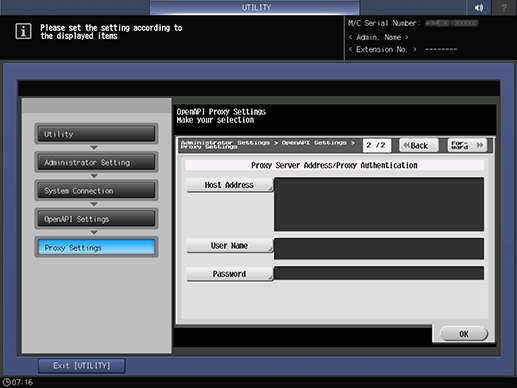Click inside the Host Address field
Image resolution: width=517 pixels, height=388 pixels.
pos(379,204)
